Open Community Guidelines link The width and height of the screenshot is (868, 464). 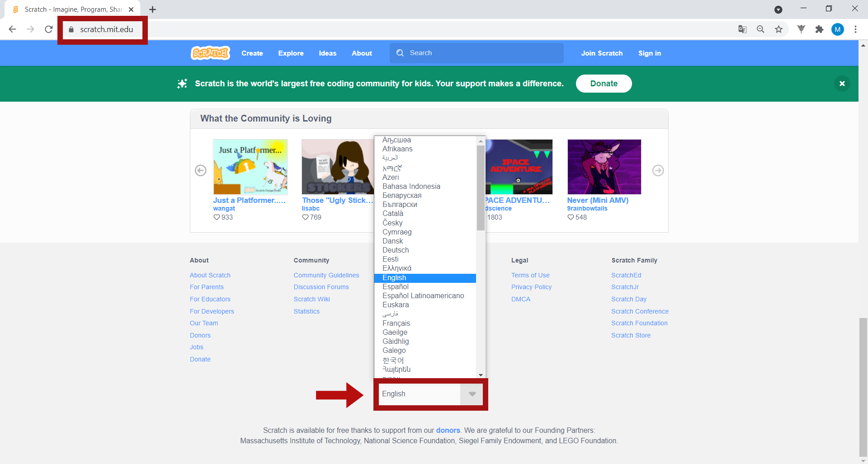(x=326, y=275)
